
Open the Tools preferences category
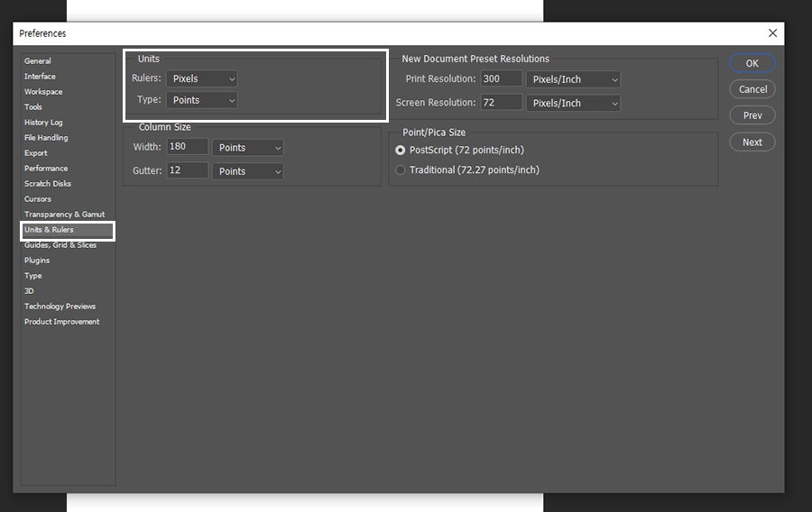33,107
